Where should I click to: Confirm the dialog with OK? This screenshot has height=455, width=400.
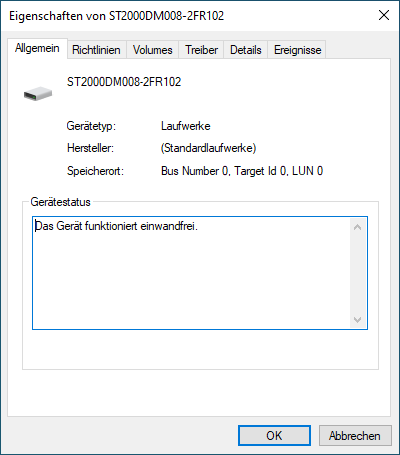(x=274, y=435)
